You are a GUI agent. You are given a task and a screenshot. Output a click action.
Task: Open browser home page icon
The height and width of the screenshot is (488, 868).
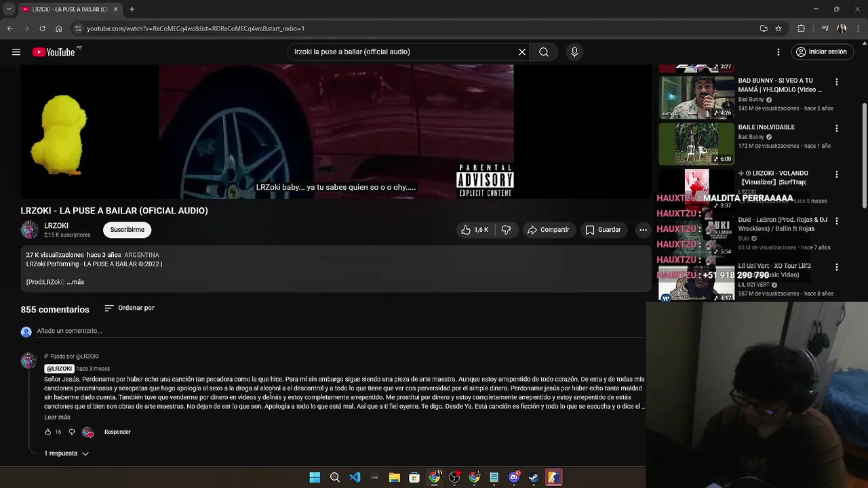(58, 28)
